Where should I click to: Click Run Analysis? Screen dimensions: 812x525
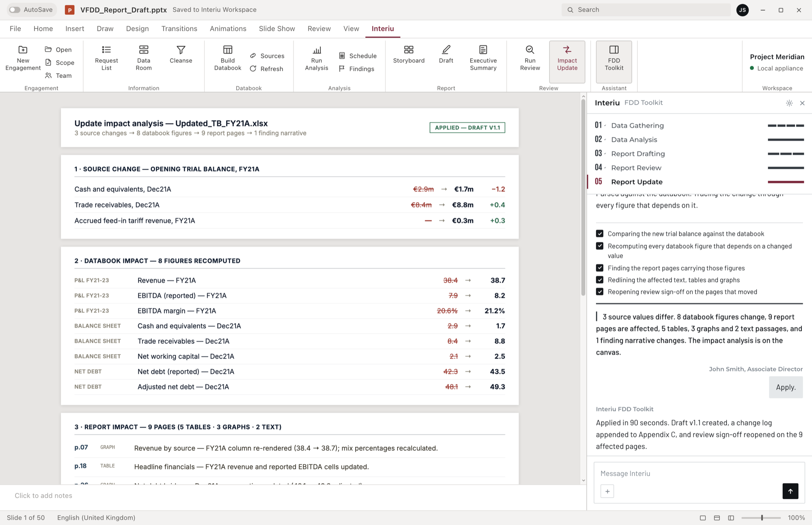point(317,58)
